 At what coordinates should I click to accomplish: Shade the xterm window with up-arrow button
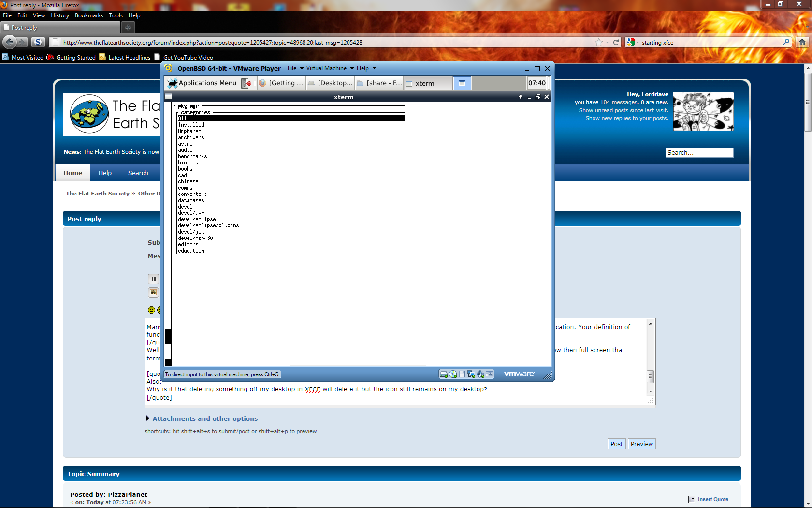pos(521,97)
